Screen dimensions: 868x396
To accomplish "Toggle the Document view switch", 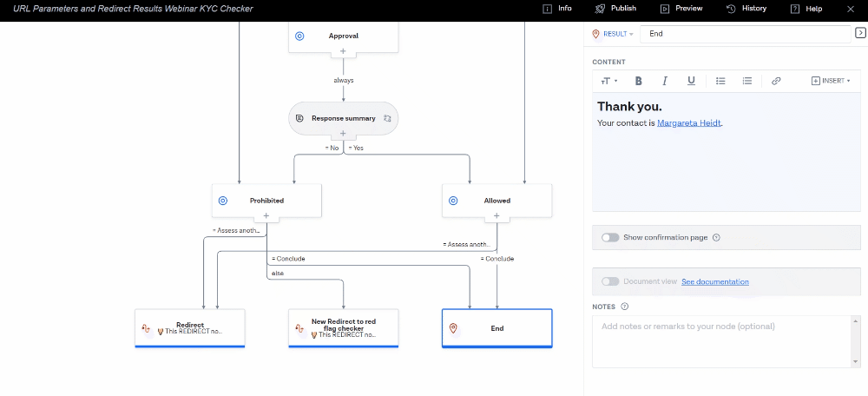I will coord(610,281).
